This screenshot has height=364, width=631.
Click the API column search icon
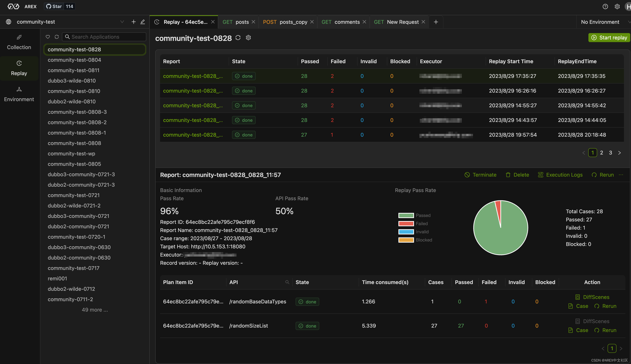[287, 282]
